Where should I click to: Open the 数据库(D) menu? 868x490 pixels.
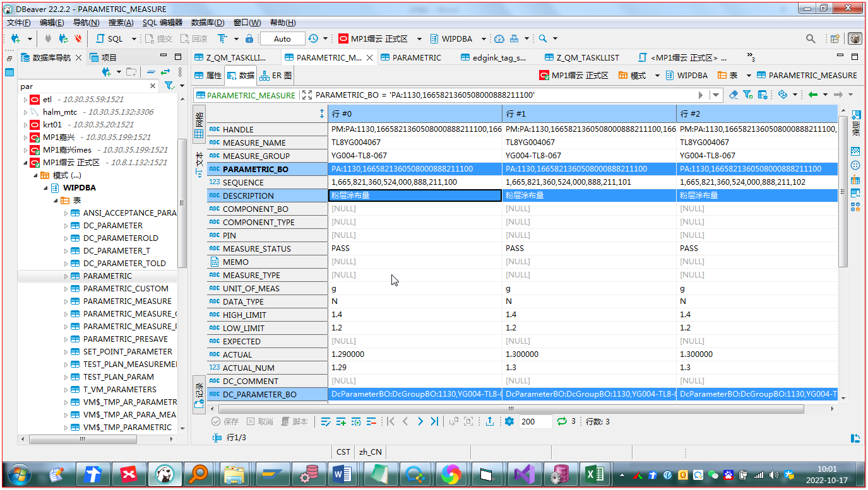point(208,23)
